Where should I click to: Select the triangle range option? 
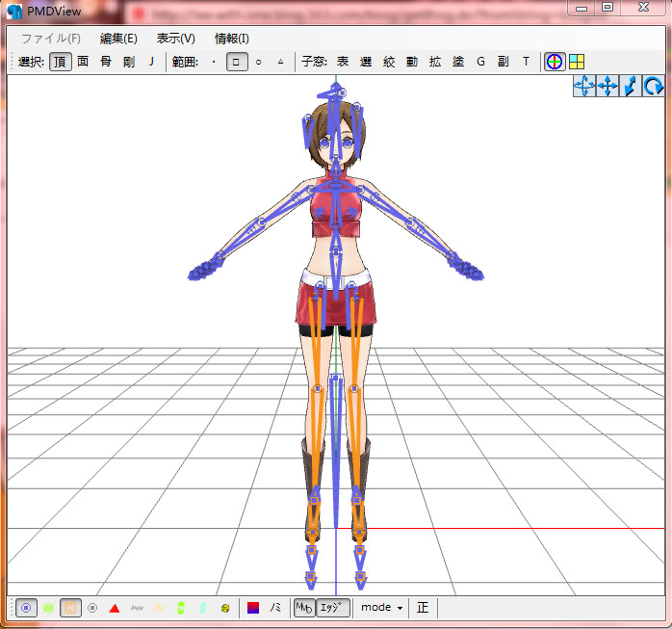(x=281, y=62)
